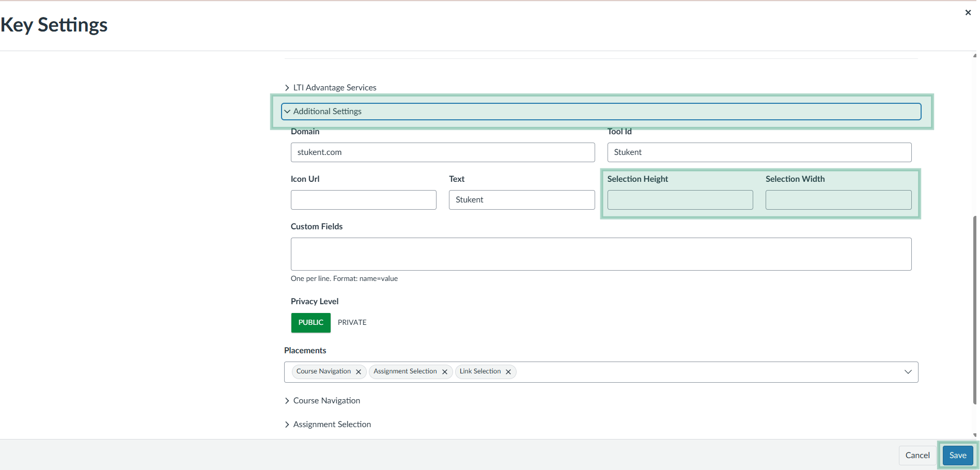This screenshot has width=980, height=470.
Task: Focus the Selection Width field
Action: [x=838, y=200]
